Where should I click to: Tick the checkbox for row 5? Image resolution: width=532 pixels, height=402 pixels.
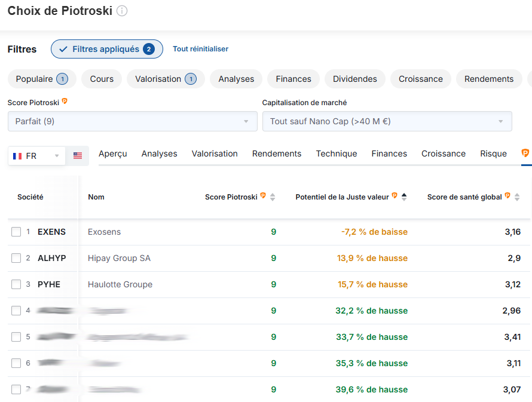point(16,337)
